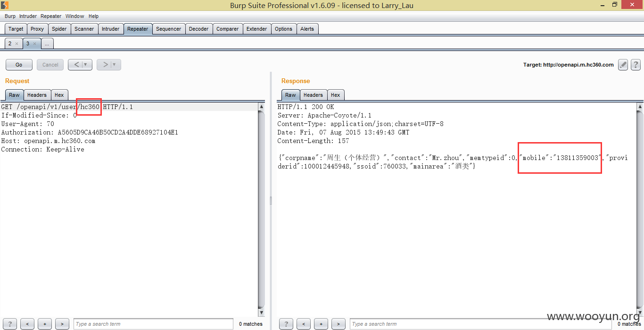Viewport: 644px width, 330px height.
Task: Open the Burp menu
Action: click(x=10, y=16)
